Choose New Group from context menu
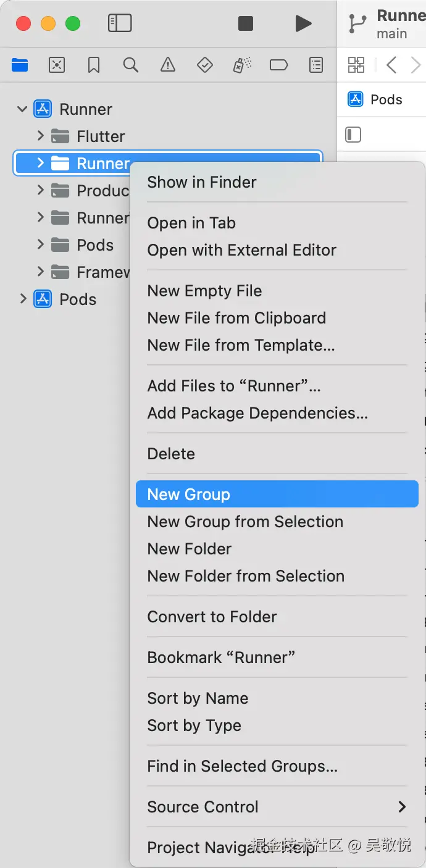The height and width of the screenshot is (868, 426). click(189, 495)
